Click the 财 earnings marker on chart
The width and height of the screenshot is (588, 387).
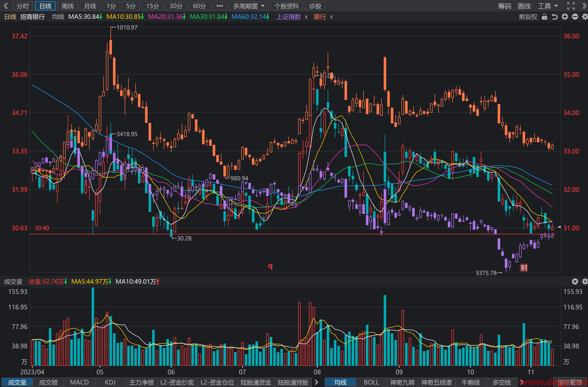pyautogui.click(x=524, y=267)
